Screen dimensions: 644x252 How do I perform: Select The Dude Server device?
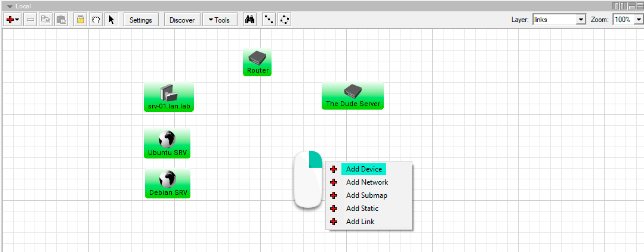point(353,96)
